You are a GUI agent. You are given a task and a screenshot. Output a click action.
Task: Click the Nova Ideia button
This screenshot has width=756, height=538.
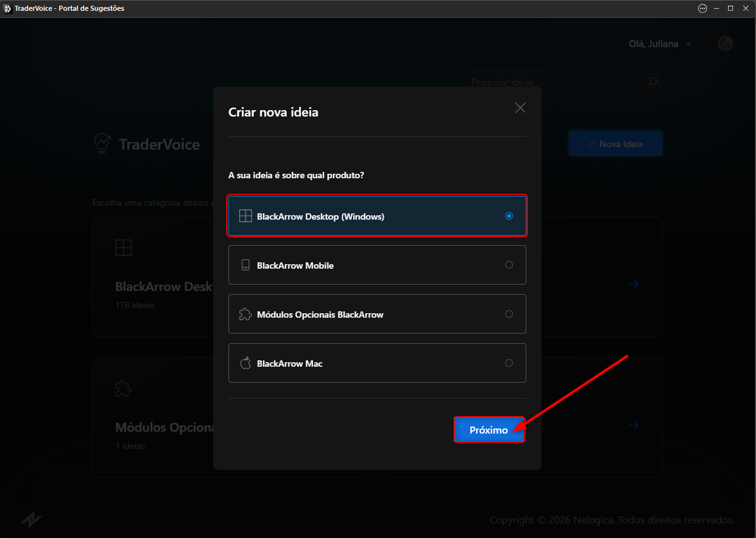[615, 144]
